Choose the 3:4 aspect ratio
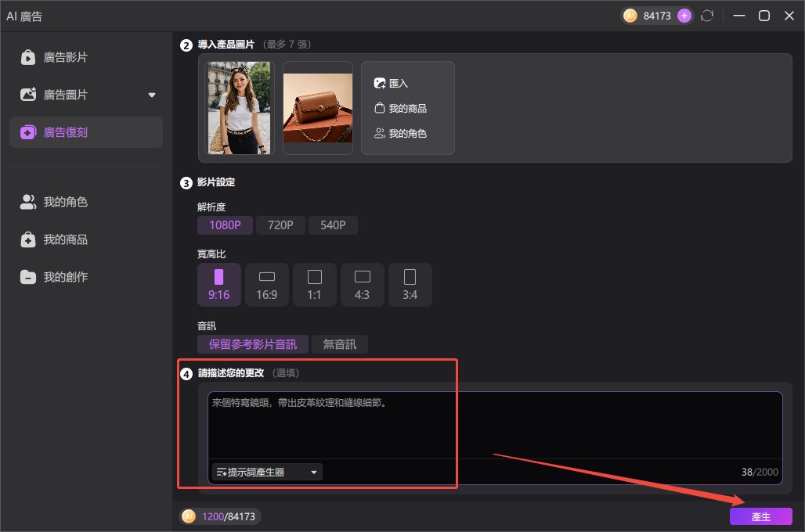This screenshot has width=805, height=532. (410, 285)
